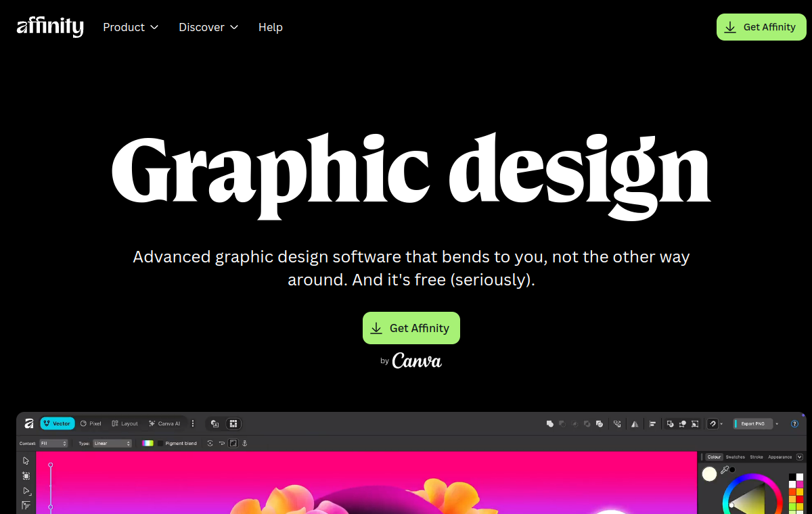Click the Add boolean operation icon

pyautogui.click(x=550, y=423)
